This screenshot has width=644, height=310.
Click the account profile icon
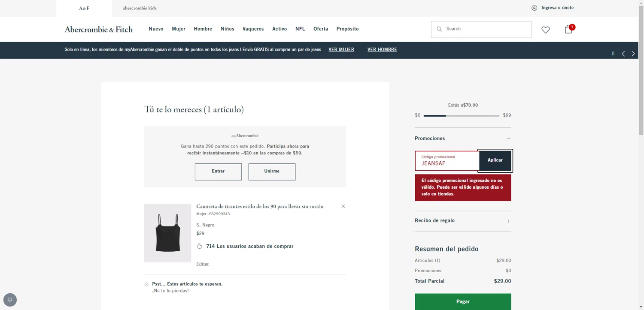(534, 8)
